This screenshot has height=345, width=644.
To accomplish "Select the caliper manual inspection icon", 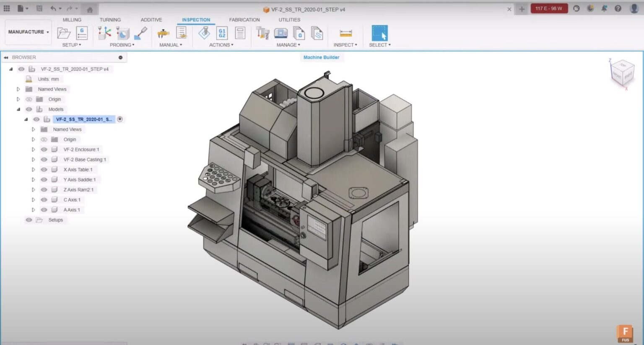I will pos(163,33).
